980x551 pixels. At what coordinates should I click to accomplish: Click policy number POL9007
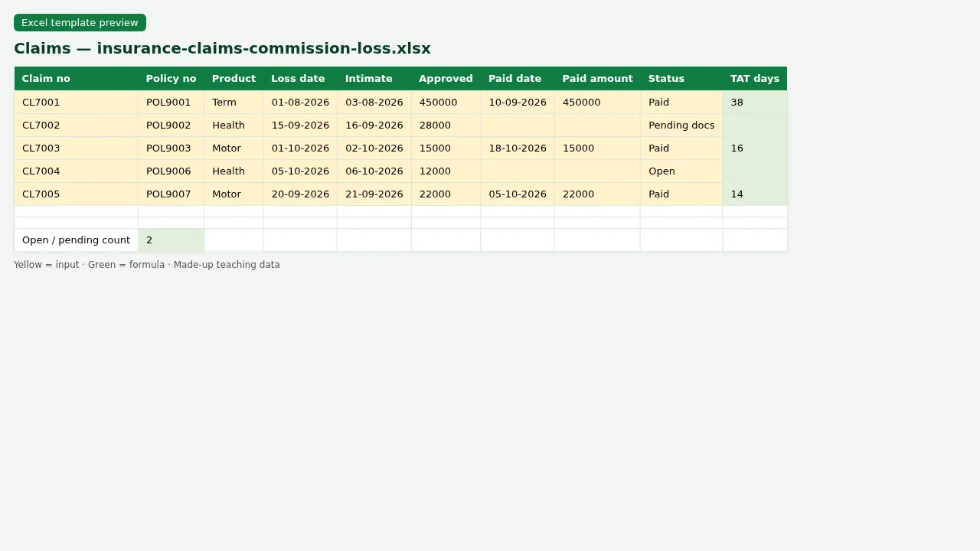point(171,194)
